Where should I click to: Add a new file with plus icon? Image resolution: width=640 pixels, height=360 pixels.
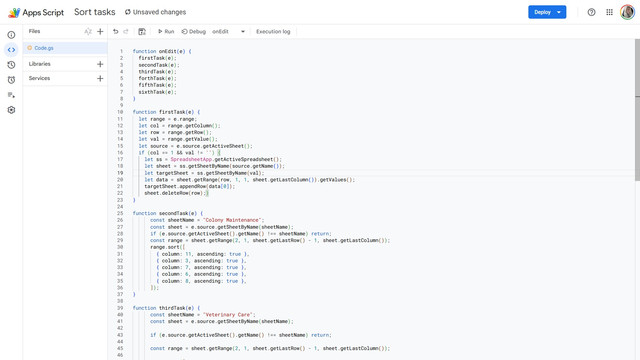pos(100,31)
